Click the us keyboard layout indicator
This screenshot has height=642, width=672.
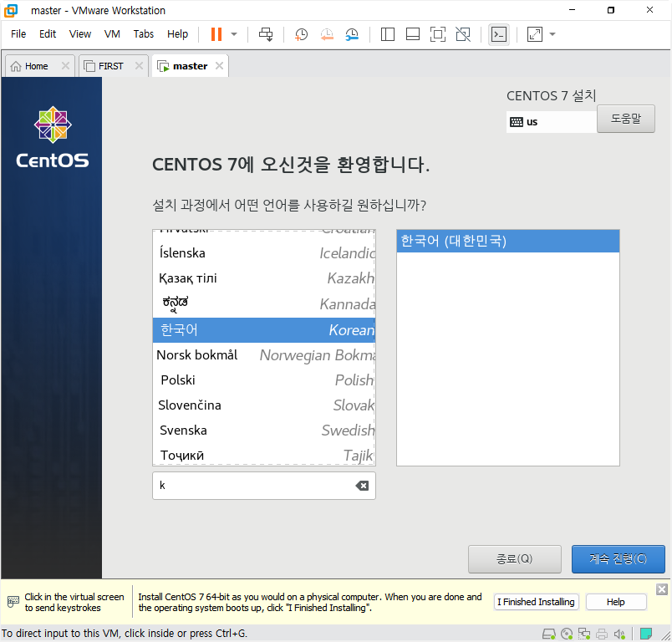tap(551, 122)
